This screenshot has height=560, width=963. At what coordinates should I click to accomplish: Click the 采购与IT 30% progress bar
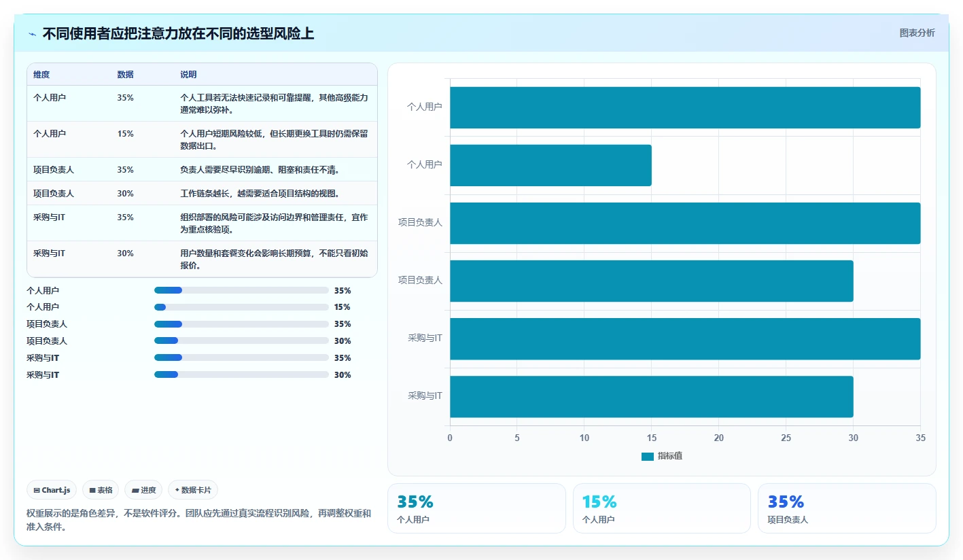click(x=241, y=374)
